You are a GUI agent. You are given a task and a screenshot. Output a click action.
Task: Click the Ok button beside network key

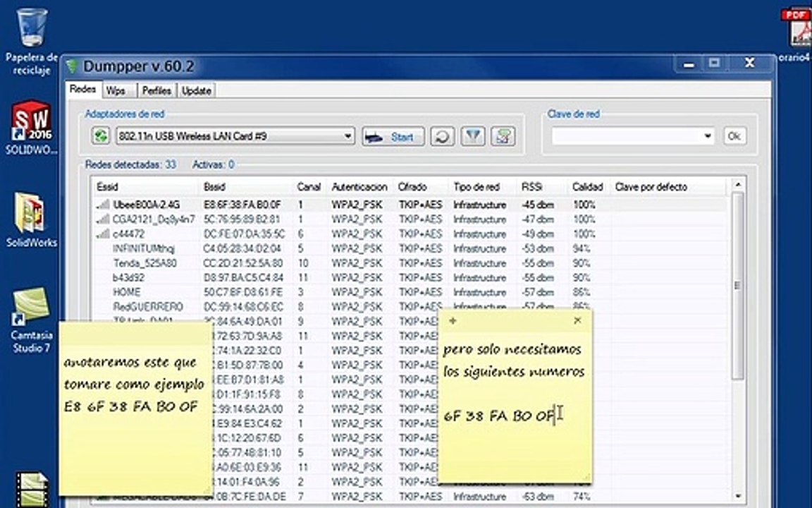pyautogui.click(x=734, y=136)
